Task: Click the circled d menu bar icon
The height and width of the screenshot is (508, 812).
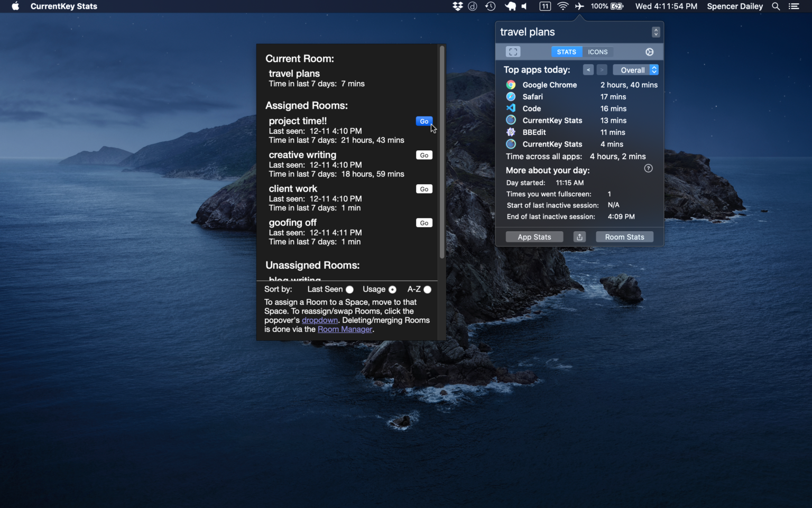Action: tap(473, 6)
